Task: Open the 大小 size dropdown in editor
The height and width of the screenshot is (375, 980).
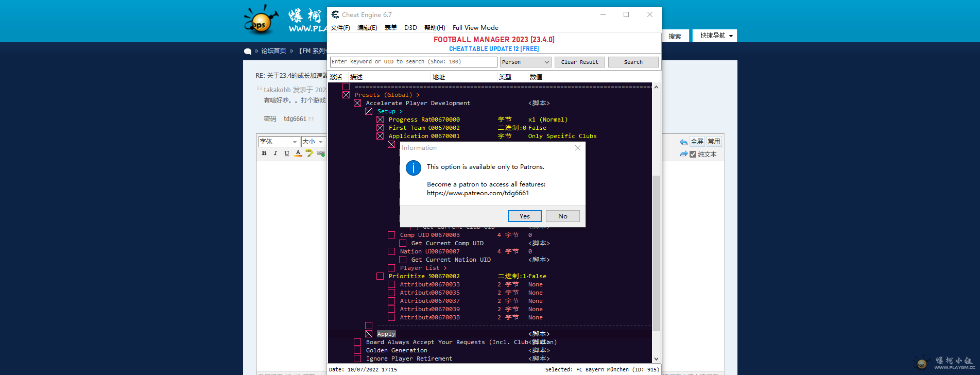Action: point(313,142)
